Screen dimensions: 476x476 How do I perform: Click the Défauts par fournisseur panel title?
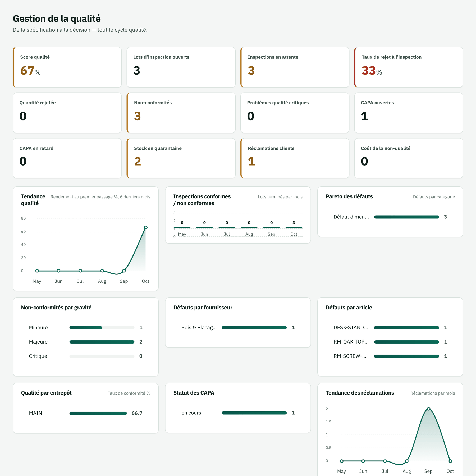coord(203,308)
